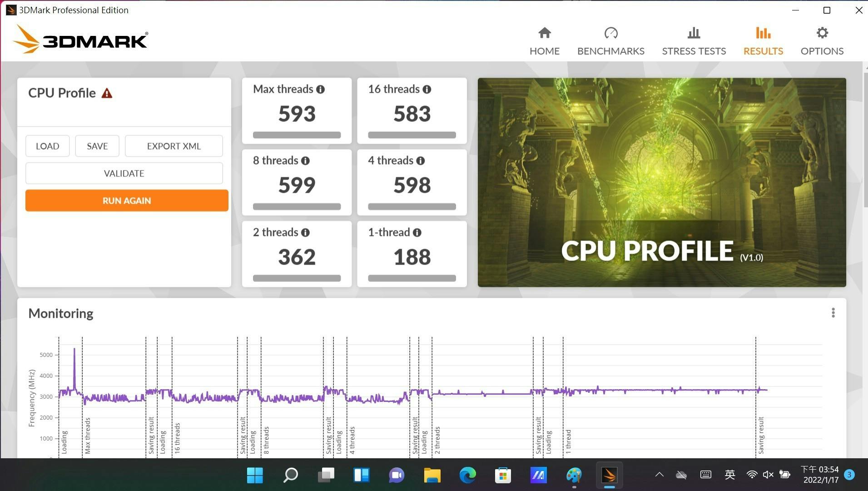
Task: Click the touch keyboard tray icon
Action: (705, 475)
